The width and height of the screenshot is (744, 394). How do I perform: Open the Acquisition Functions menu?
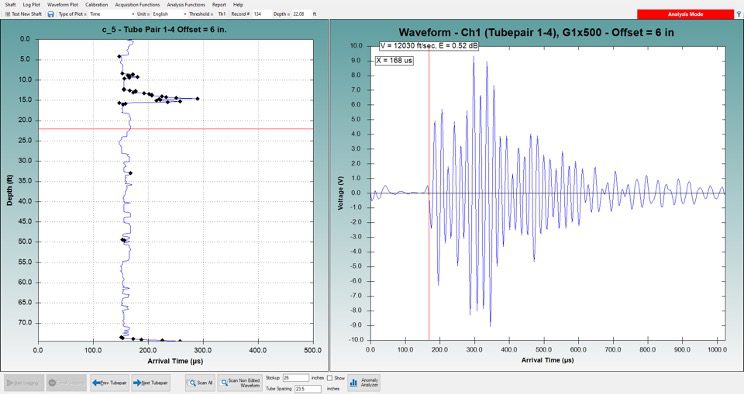(x=138, y=4)
